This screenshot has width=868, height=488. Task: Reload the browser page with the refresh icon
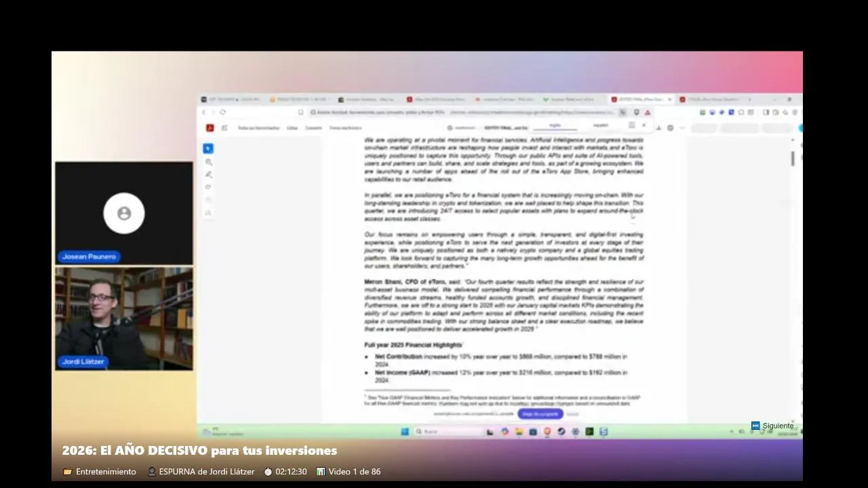click(x=222, y=113)
